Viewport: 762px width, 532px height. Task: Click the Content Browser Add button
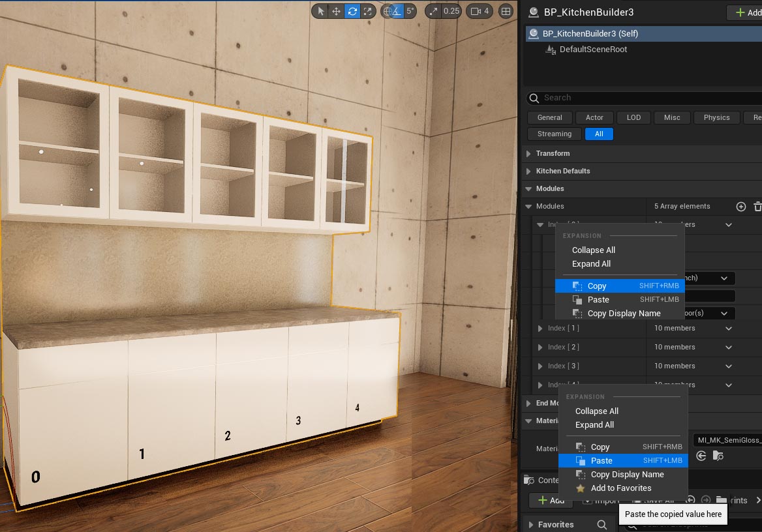(551, 501)
